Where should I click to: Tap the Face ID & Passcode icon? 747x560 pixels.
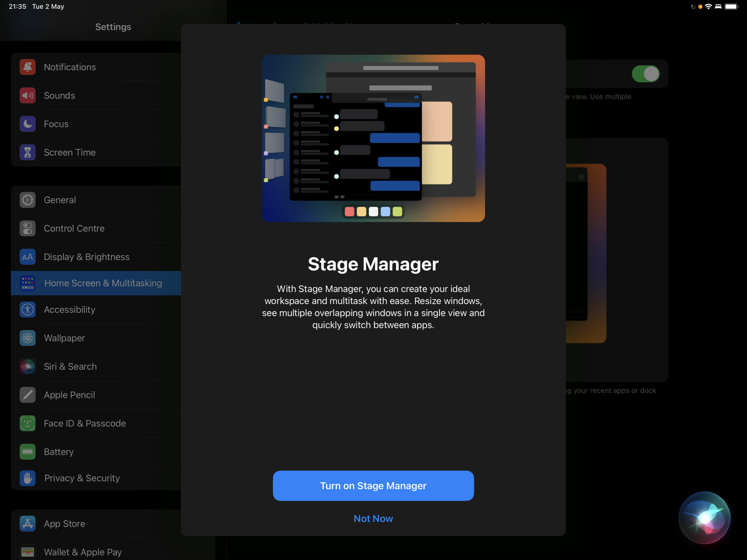(27, 423)
